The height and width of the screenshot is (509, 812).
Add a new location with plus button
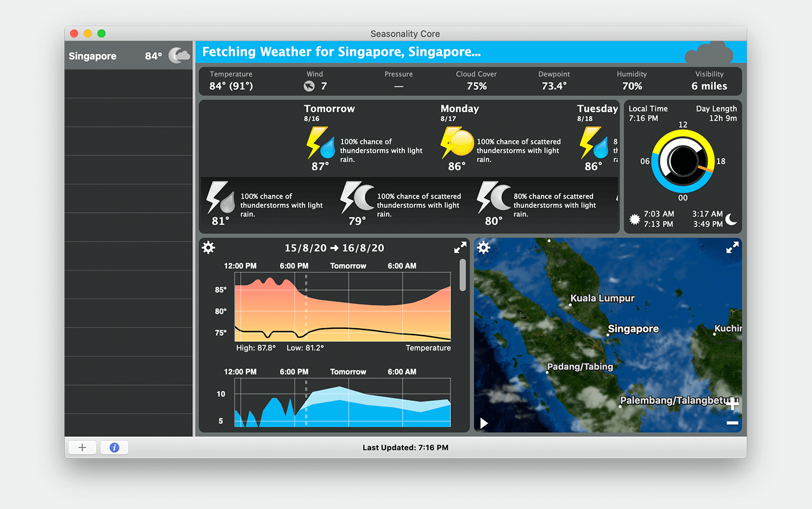[x=82, y=448]
